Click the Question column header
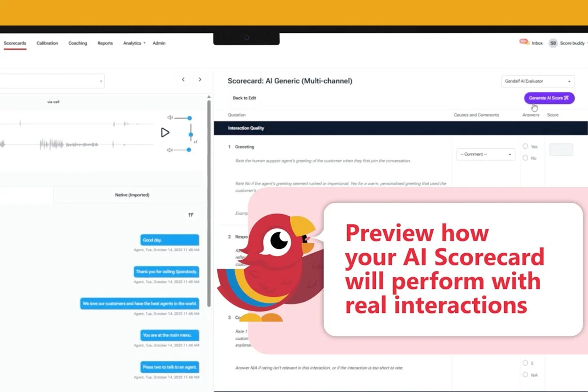The height and width of the screenshot is (392, 588). (x=237, y=115)
